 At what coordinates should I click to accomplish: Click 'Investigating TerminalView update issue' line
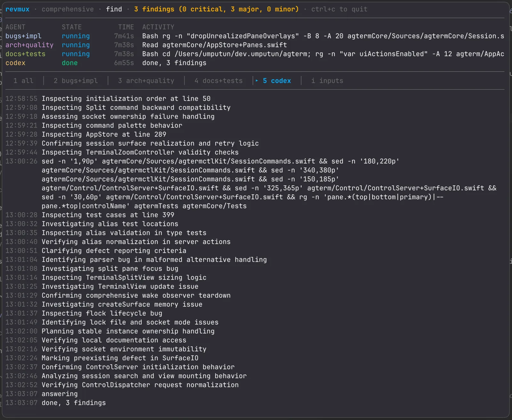120,287
